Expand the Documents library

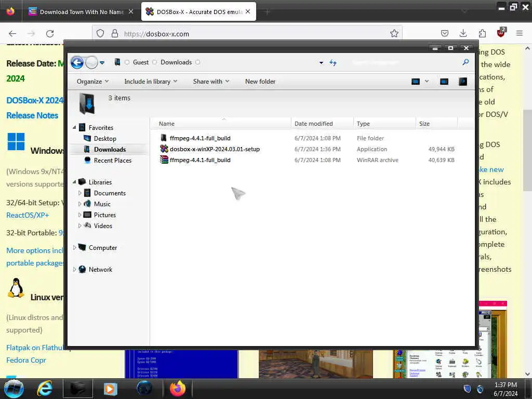(x=79, y=193)
